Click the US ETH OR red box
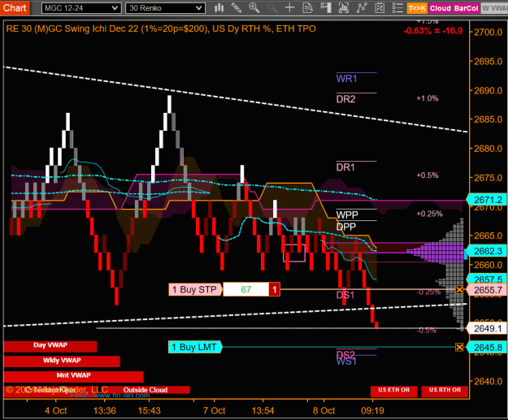The image size is (508, 420). point(394,391)
